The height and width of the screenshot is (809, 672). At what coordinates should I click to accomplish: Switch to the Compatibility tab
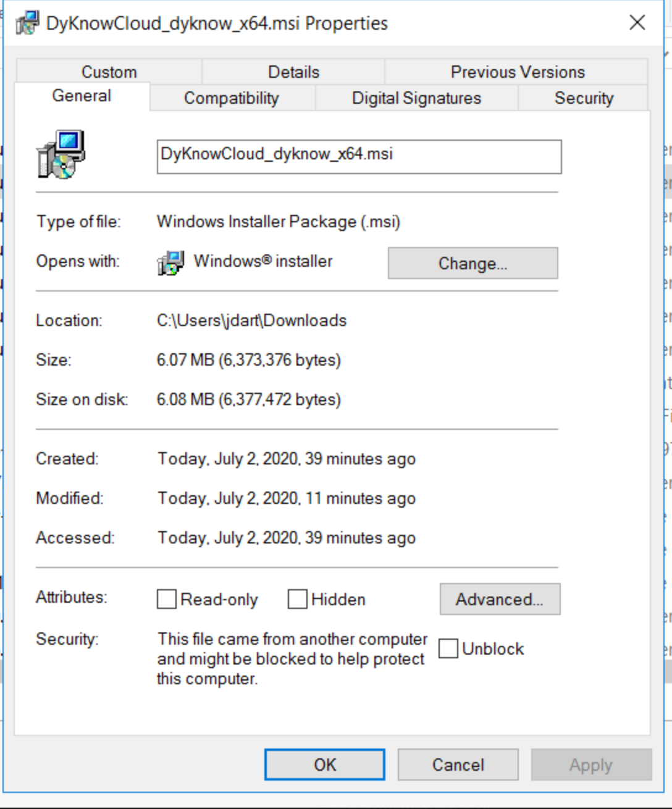232,98
